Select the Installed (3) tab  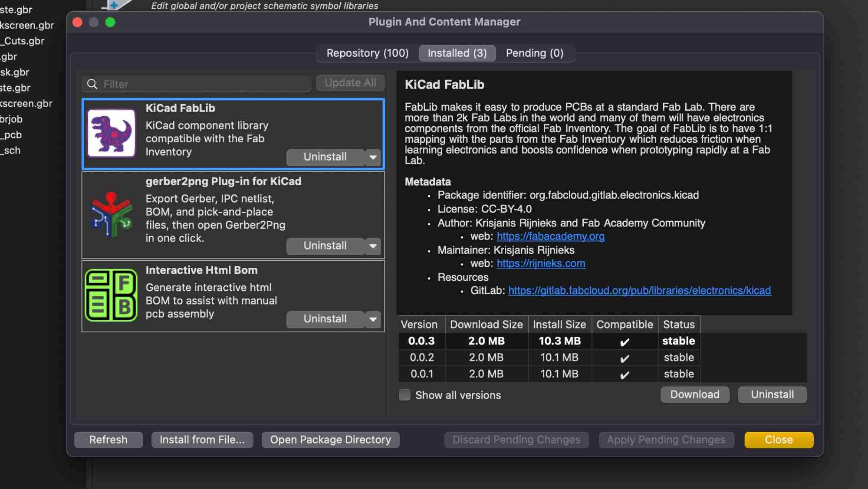coord(457,53)
